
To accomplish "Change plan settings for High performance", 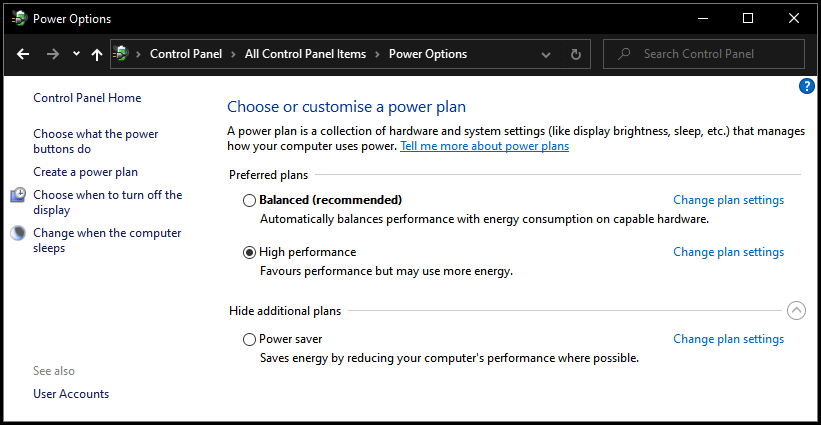I will tap(728, 252).
